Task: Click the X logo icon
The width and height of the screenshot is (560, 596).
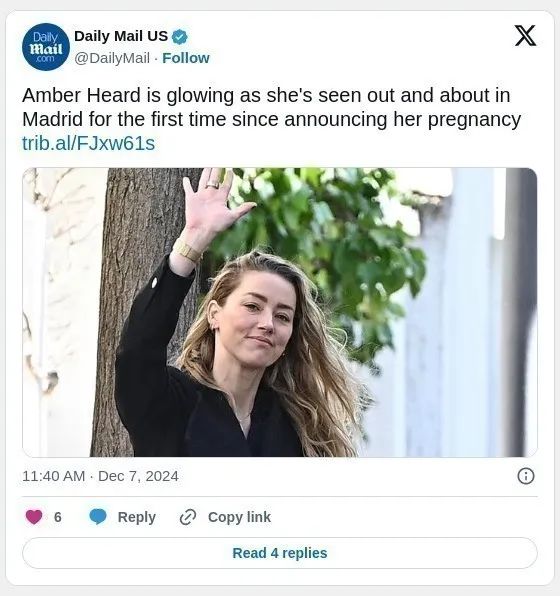Action: [x=525, y=36]
